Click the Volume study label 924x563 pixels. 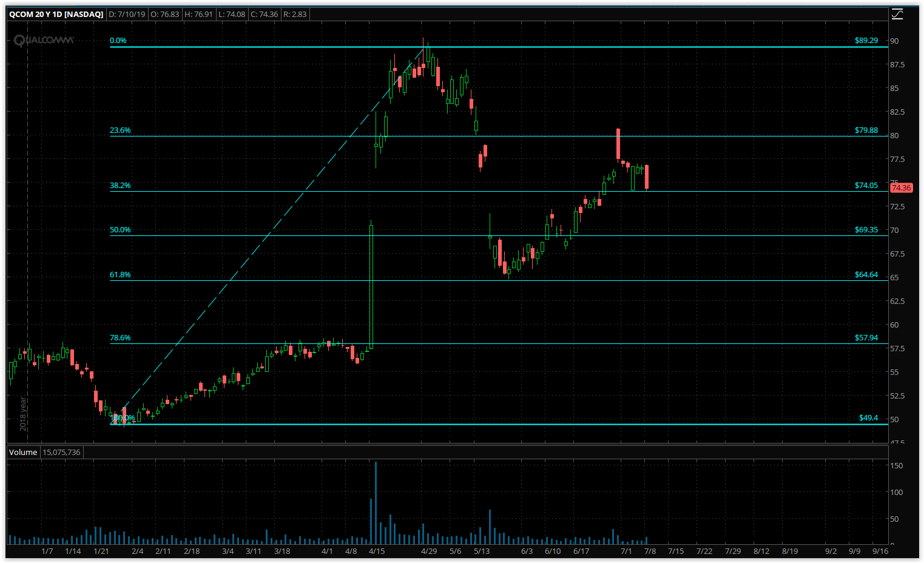coord(23,452)
